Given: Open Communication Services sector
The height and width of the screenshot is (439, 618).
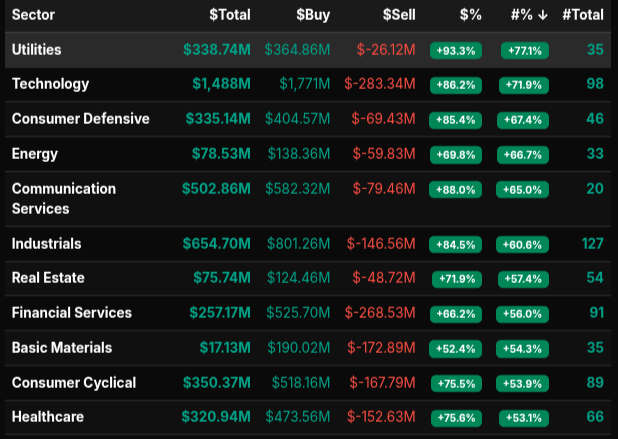Looking at the screenshot, I should pos(63,198).
